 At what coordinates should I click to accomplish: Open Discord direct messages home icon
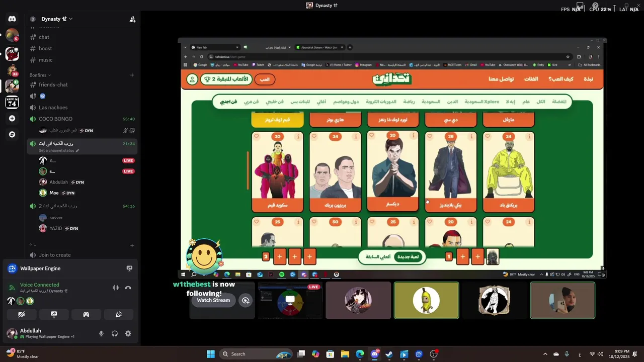[12, 19]
